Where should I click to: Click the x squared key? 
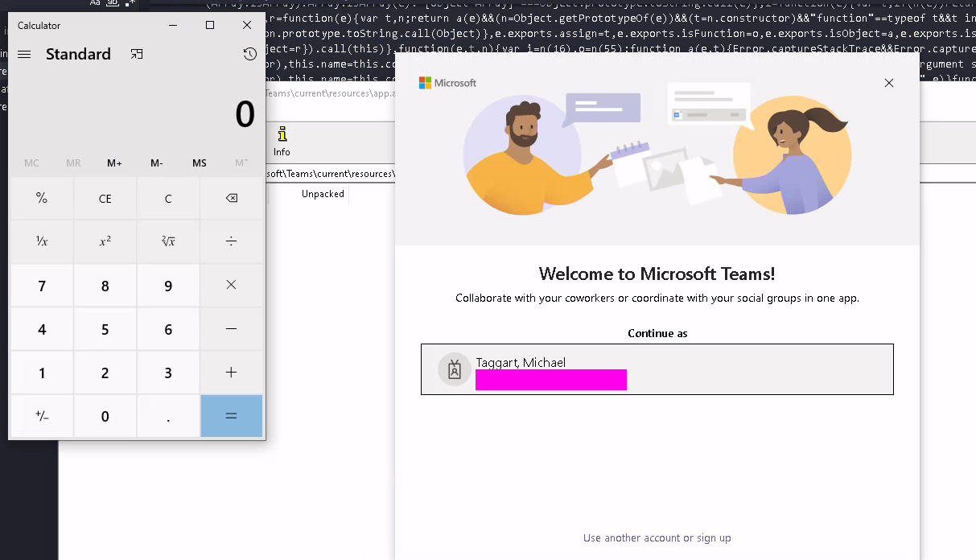click(105, 241)
